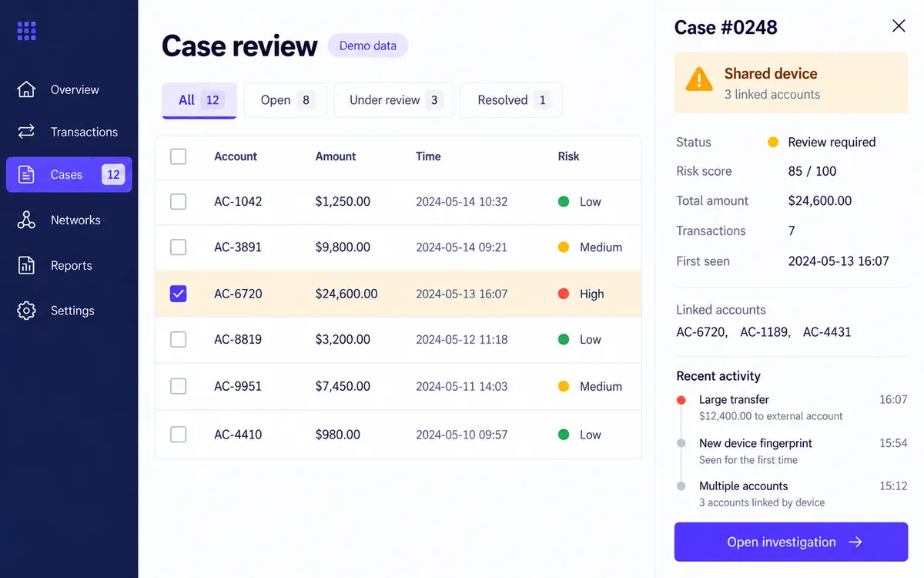Screen dimensions: 924x578
Task: Click the New device fingerprint entry
Action: (792, 451)
